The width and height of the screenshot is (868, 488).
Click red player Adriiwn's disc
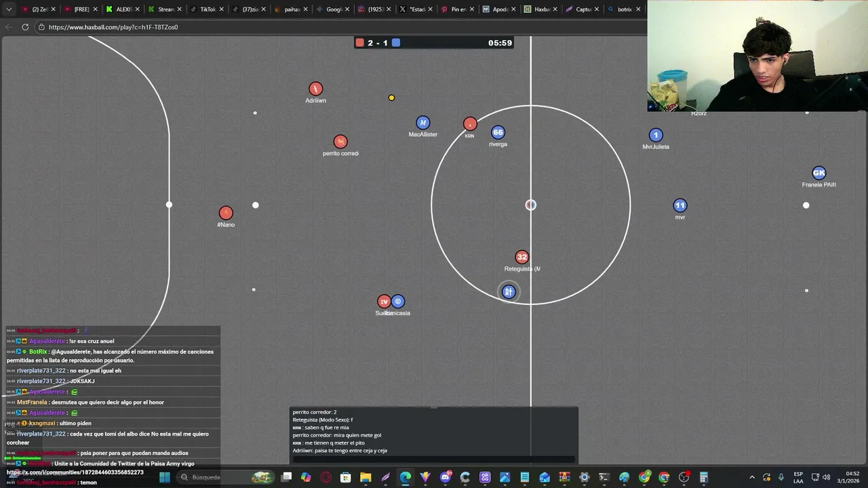[315, 89]
